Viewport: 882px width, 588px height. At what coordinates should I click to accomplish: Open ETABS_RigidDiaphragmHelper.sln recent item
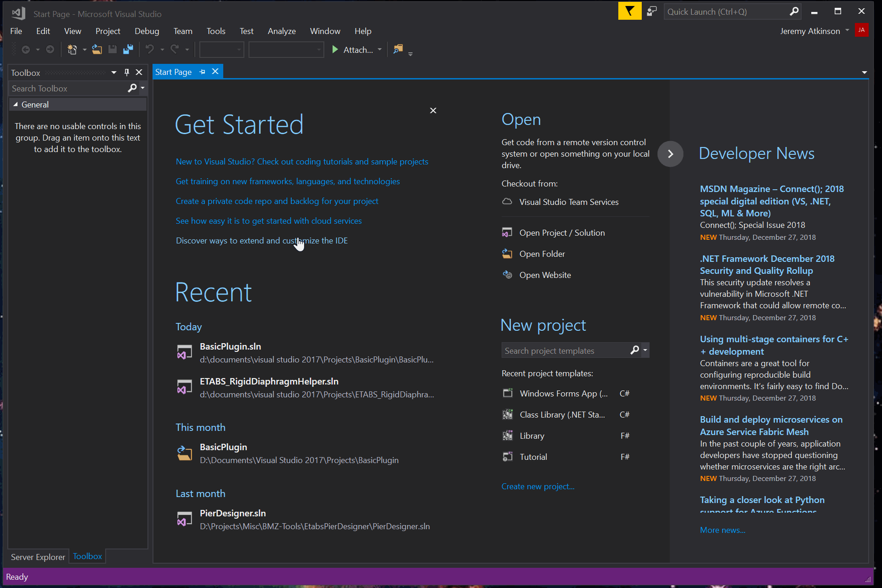(305, 388)
